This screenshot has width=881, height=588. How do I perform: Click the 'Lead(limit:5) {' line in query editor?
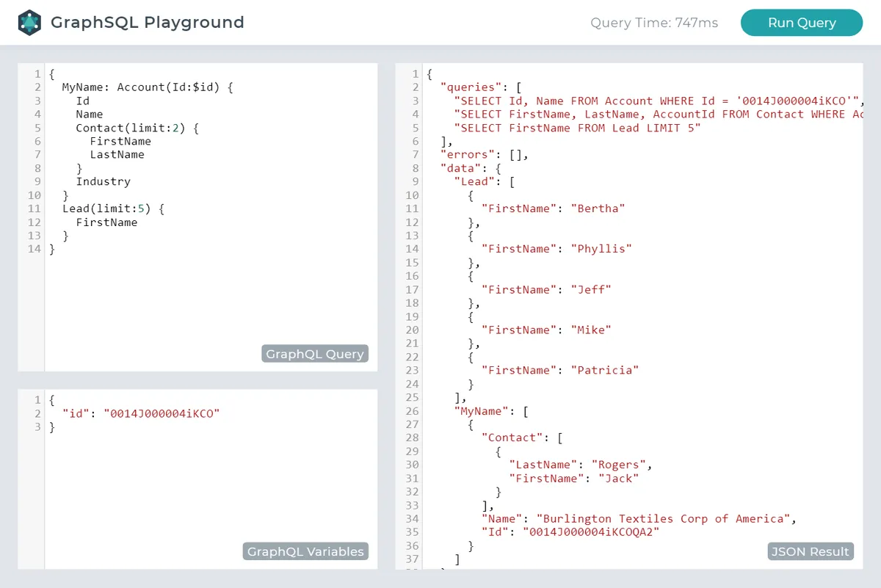click(113, 208)
